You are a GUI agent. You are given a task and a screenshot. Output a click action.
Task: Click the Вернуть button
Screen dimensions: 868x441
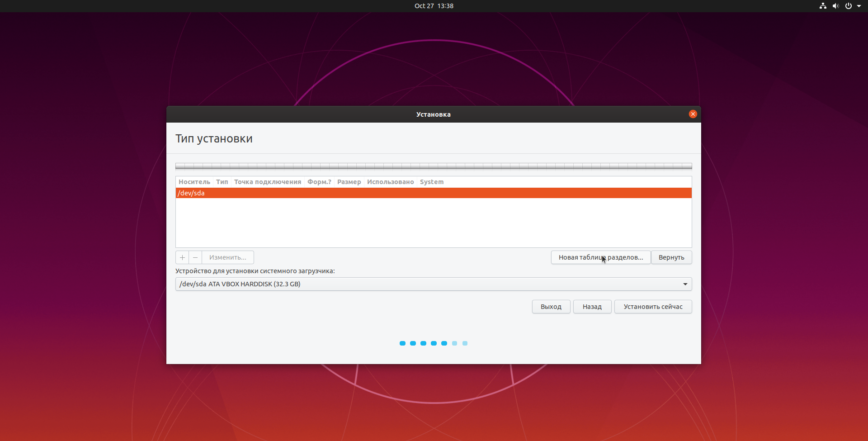671,257
